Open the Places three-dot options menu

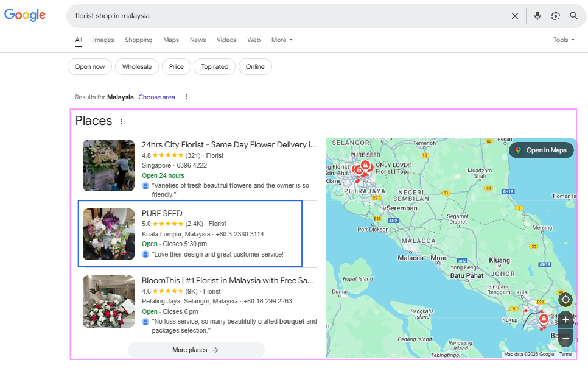coord(121,122)
